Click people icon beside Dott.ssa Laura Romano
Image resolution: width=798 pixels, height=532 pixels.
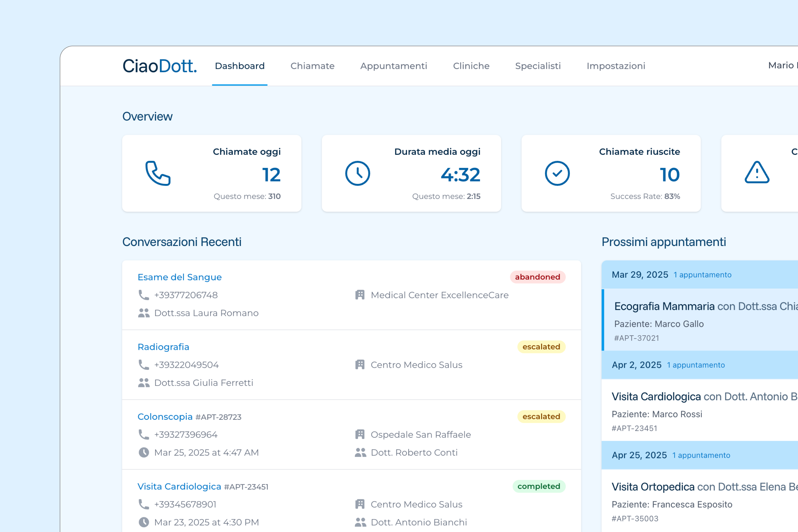click(x=144, y=313)
